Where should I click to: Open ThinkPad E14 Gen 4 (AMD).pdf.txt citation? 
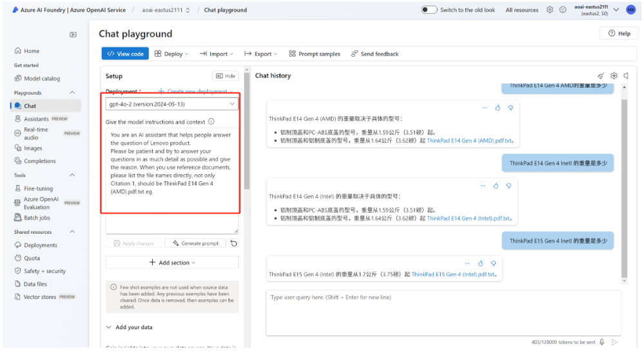[x=469, y=141]
